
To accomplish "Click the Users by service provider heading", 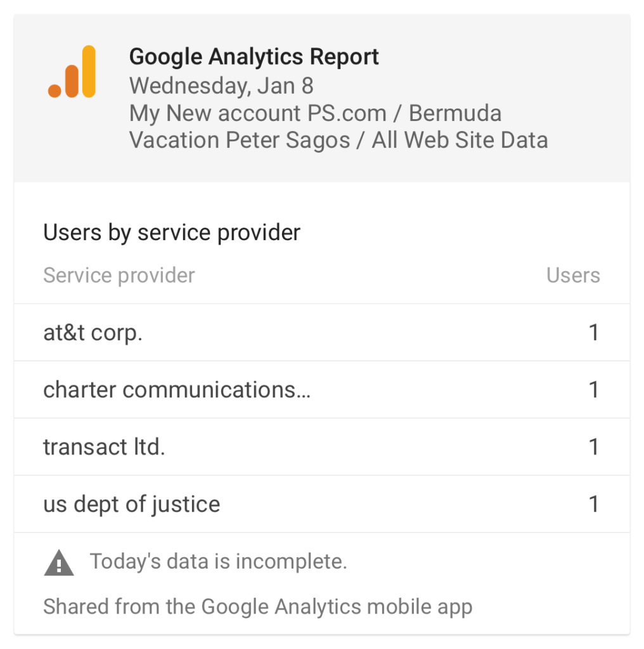I will click(x=172, y=233).
